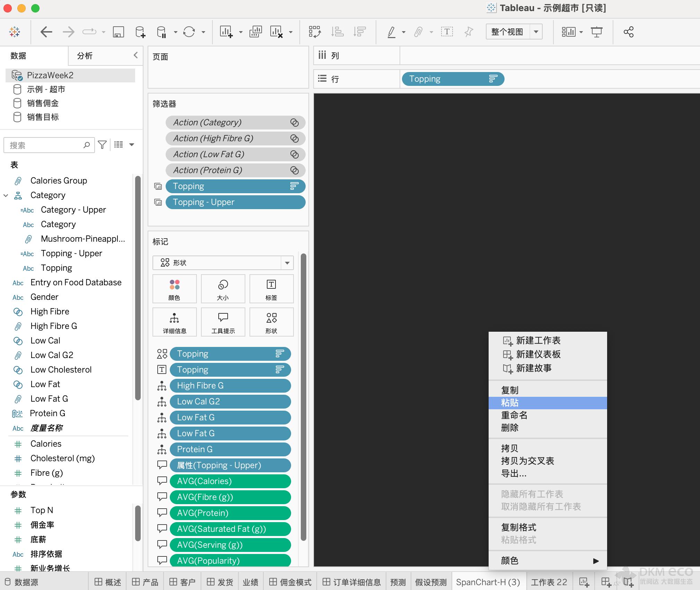
Task: Toggle the fix axes pin icon
Action: tap(469, 32)
